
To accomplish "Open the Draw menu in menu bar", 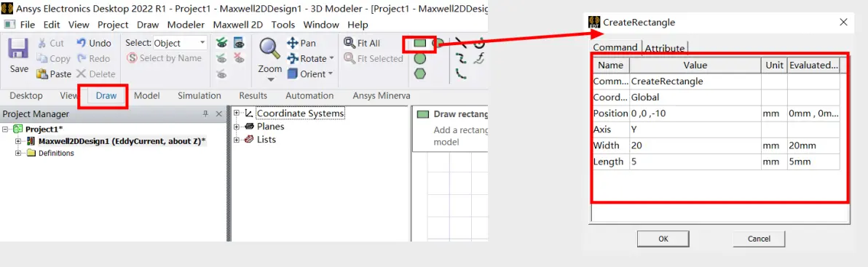I will pyautogui.click(x=148, y=25).
